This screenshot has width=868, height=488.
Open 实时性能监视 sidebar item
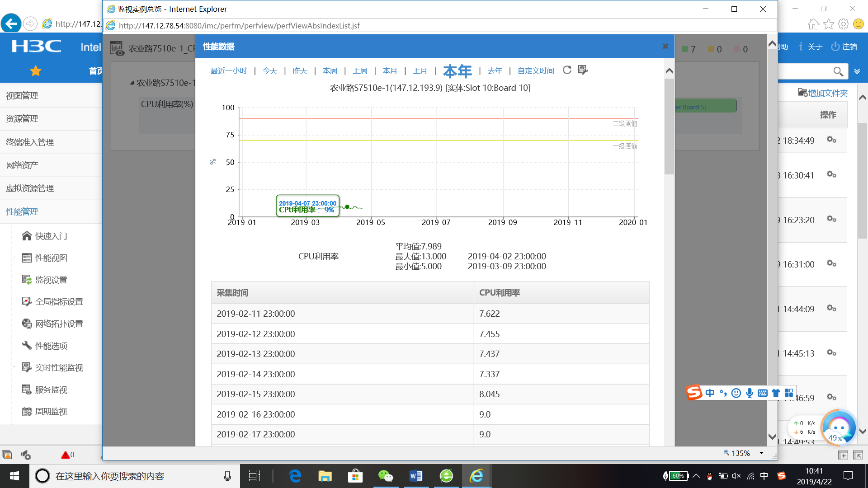59,368
